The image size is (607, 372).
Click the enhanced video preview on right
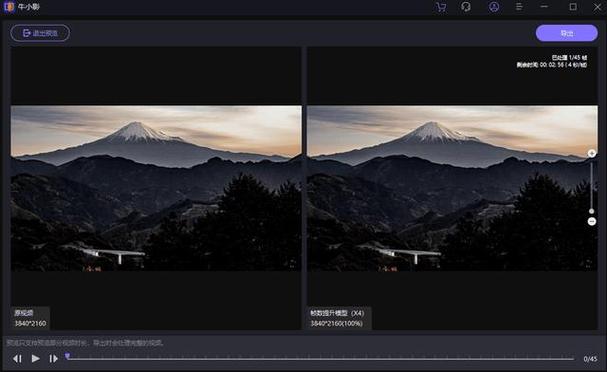(452, 188)
